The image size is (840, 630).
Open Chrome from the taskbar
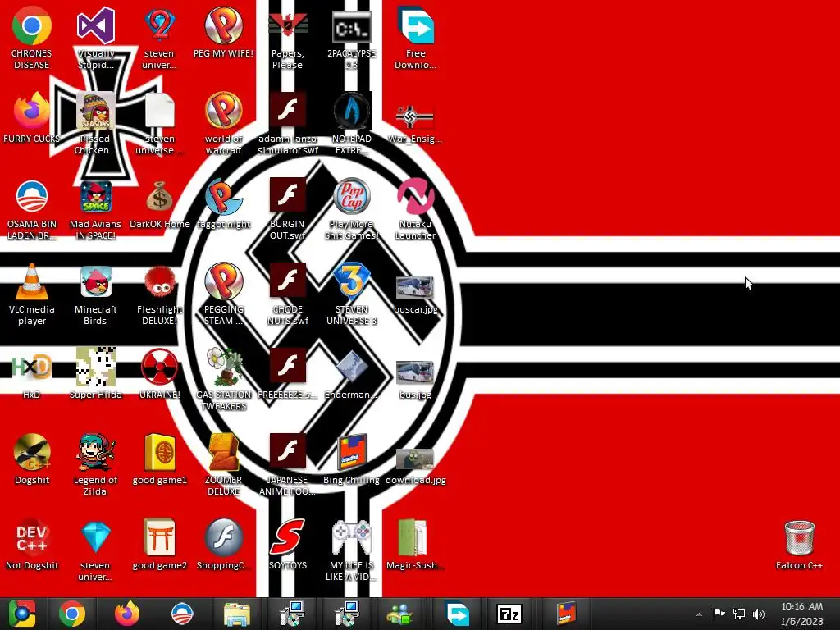(x=72, y=614)
